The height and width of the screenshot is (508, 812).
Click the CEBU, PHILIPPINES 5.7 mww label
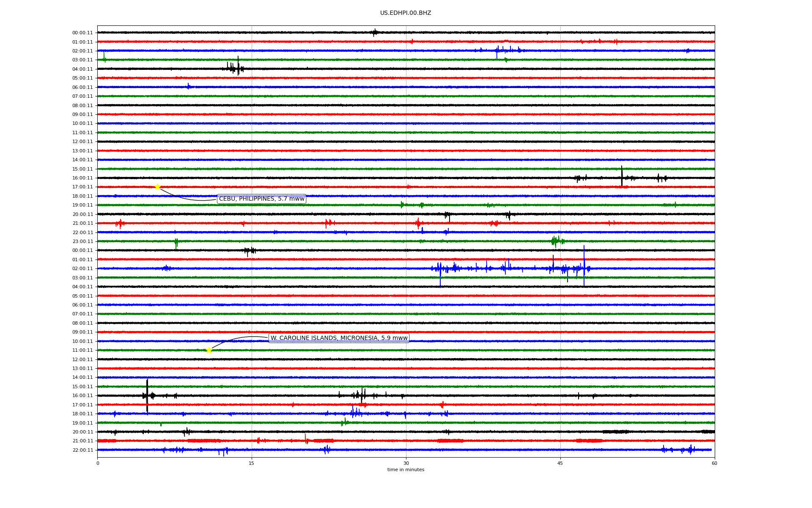click(261, 199)
